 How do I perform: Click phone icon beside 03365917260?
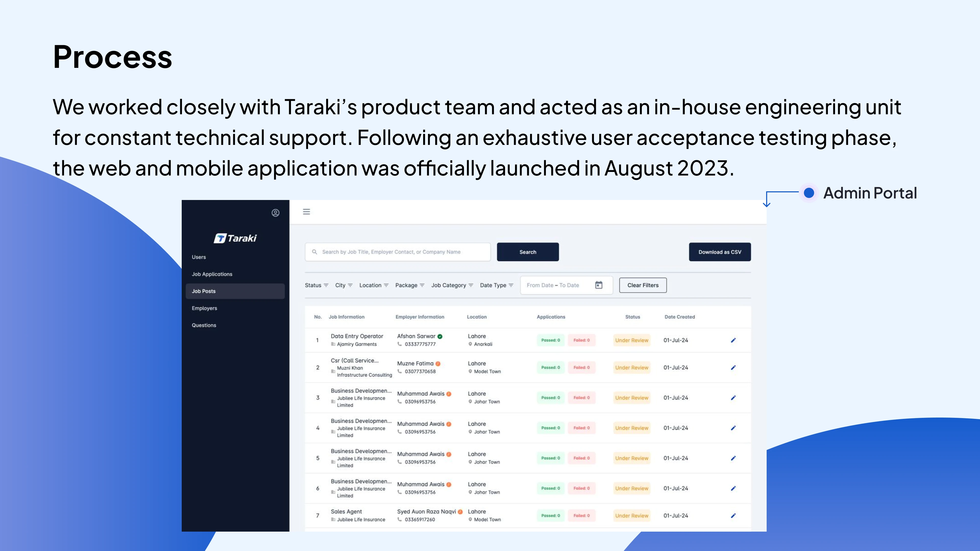click(x=399, y=519)
